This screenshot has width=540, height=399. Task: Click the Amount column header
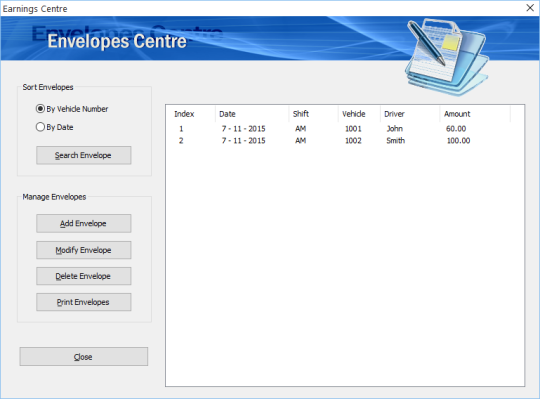tap(475, 114)
